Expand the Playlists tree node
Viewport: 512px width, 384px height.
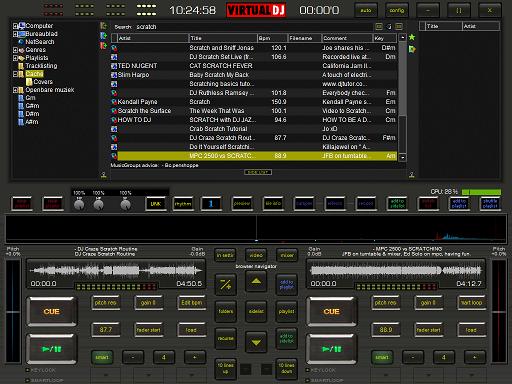click(x=15, y=58)
